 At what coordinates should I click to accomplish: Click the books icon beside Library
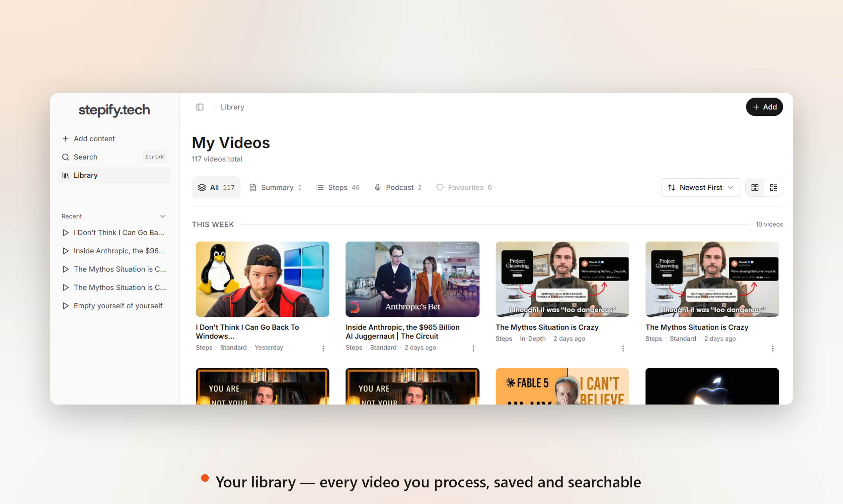(66, 175)
